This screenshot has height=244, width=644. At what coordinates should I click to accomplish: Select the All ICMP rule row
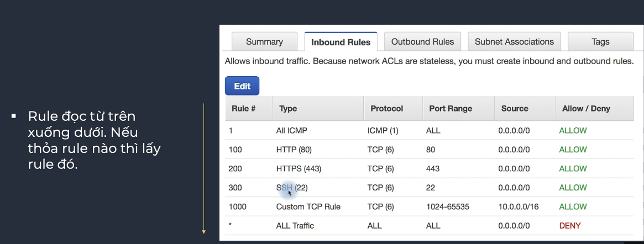pos(291,131)
